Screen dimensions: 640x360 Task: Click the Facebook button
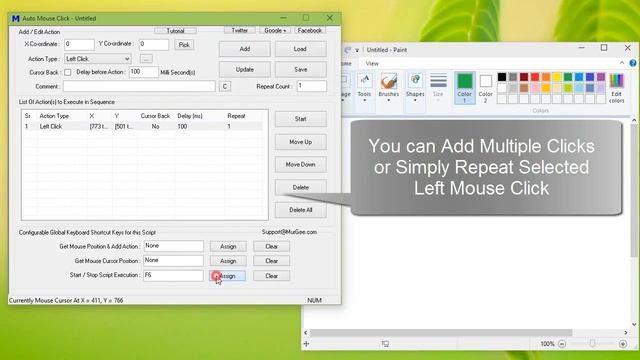coord(309,30)
